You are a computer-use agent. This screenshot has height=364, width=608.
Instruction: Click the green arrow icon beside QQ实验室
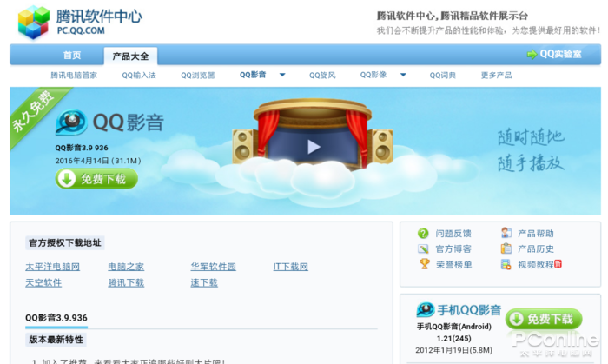pyautogui.click(x=532, y=55)
